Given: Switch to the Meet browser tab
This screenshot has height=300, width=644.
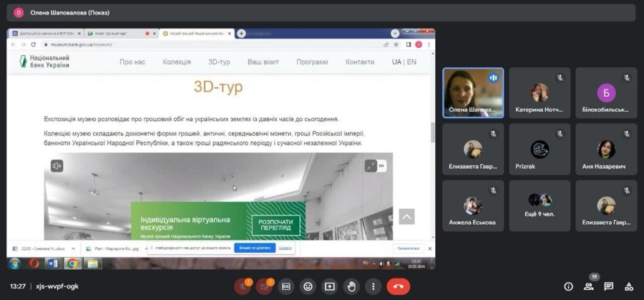Looking at the screenshot, I should tap(121, 34).
